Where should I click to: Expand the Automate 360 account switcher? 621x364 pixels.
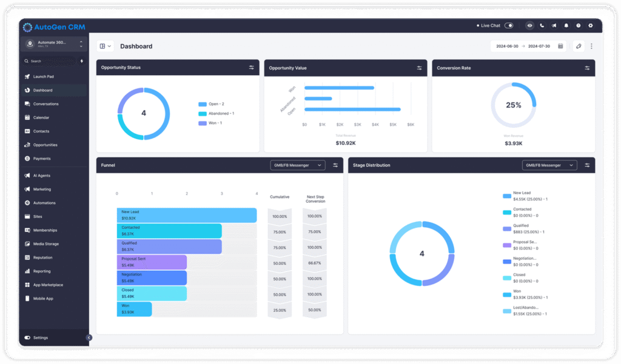(x=81, y=44)
